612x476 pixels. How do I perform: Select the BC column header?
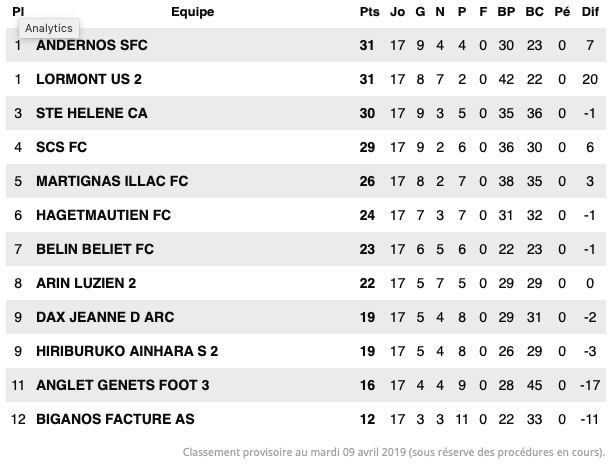[534, 12]
